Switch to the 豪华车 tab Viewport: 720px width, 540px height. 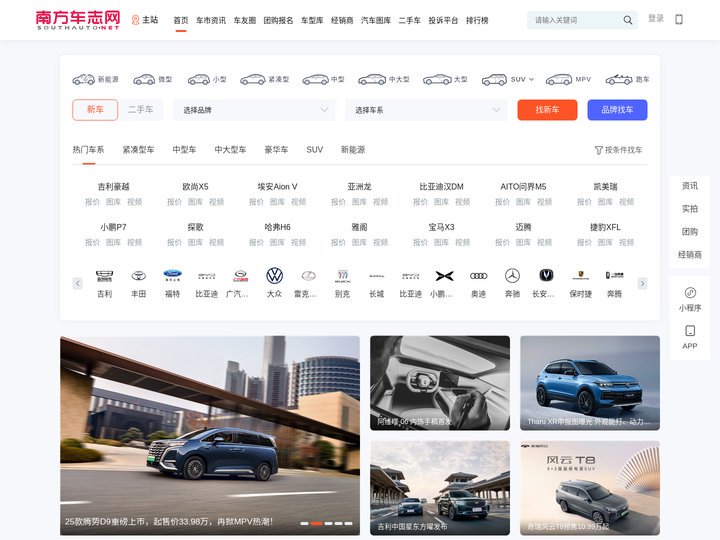276,150
